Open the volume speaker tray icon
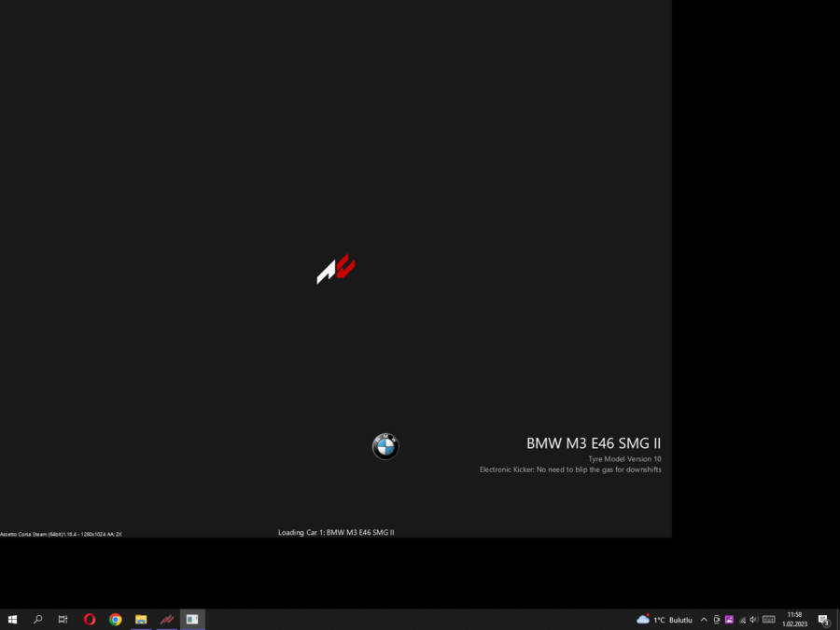 754,620
